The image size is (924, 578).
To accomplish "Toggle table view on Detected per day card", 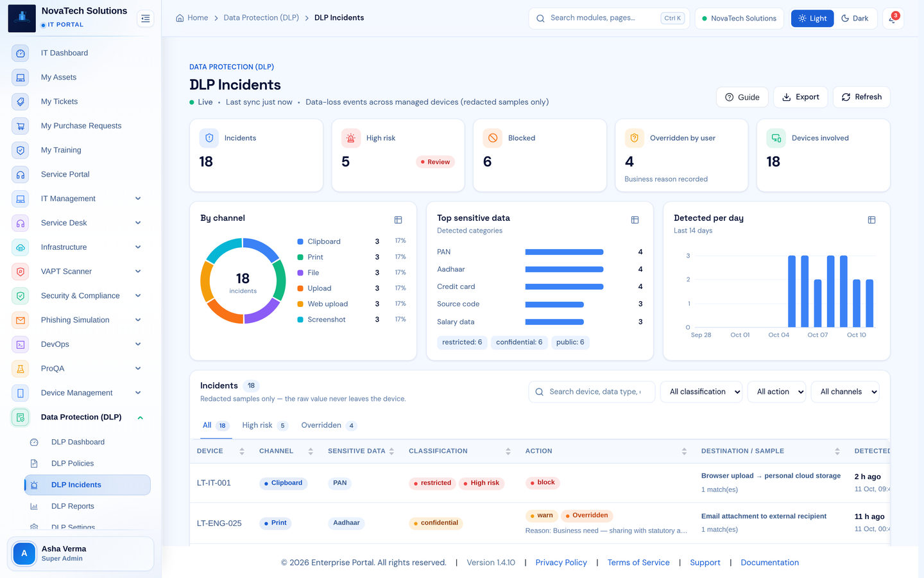I will coord(871,220).
